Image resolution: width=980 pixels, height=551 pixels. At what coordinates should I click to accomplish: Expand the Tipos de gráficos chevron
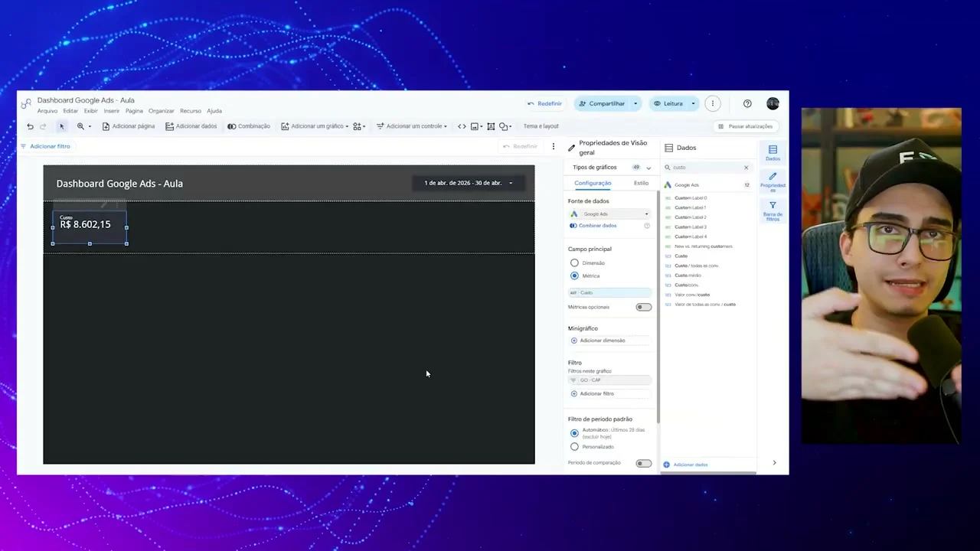648,168
